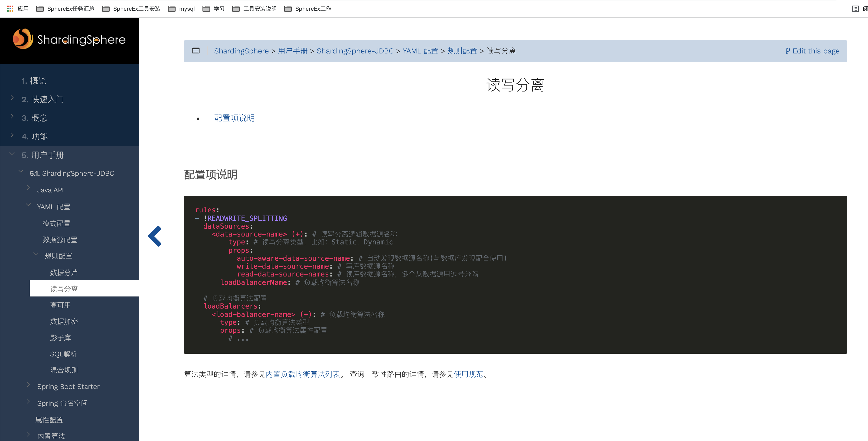This screenshot has height=441, width=868.
Task: Open 混合规则 sidebar item
Action: tap(64, 370)
